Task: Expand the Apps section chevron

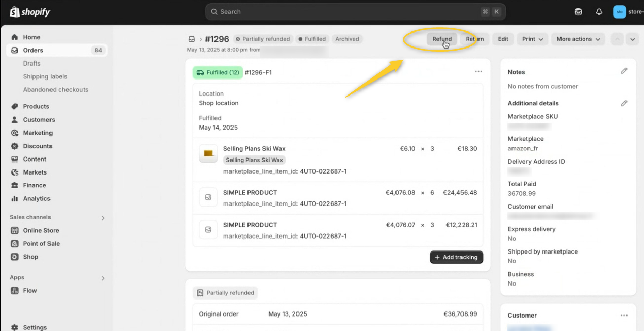Action: [x=103, y=278]
